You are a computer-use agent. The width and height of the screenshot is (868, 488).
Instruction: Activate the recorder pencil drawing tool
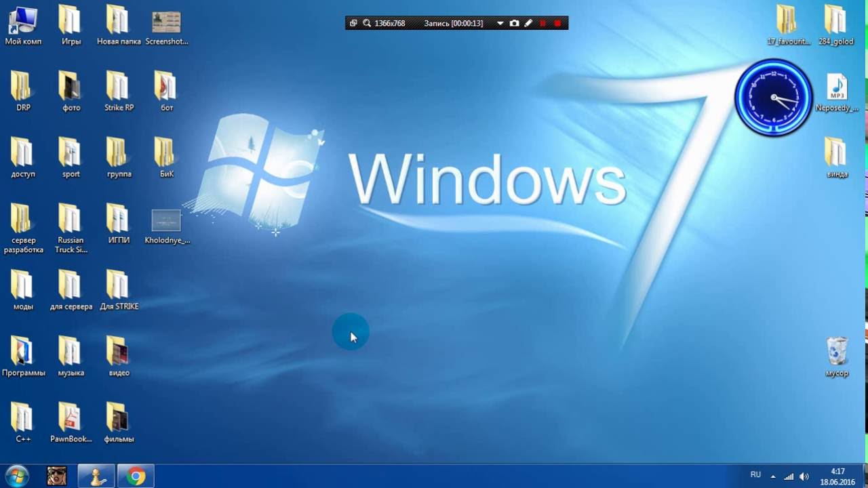tap(528, 23)
